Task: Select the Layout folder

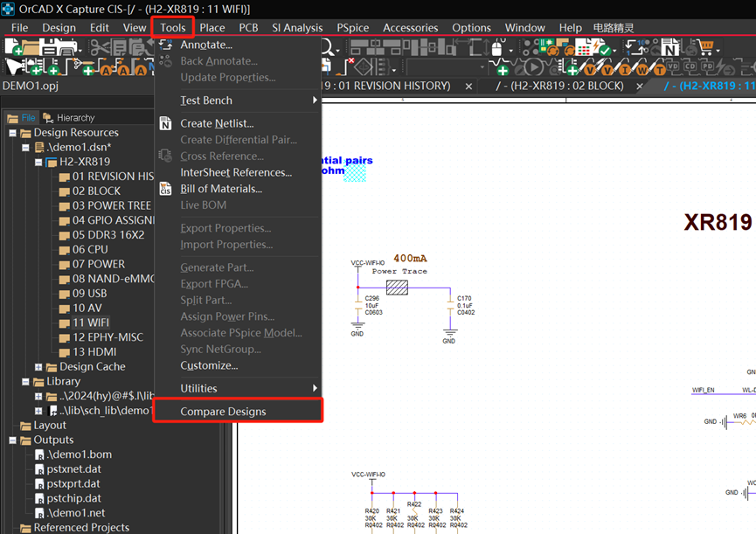Action: tap(50, 425)
